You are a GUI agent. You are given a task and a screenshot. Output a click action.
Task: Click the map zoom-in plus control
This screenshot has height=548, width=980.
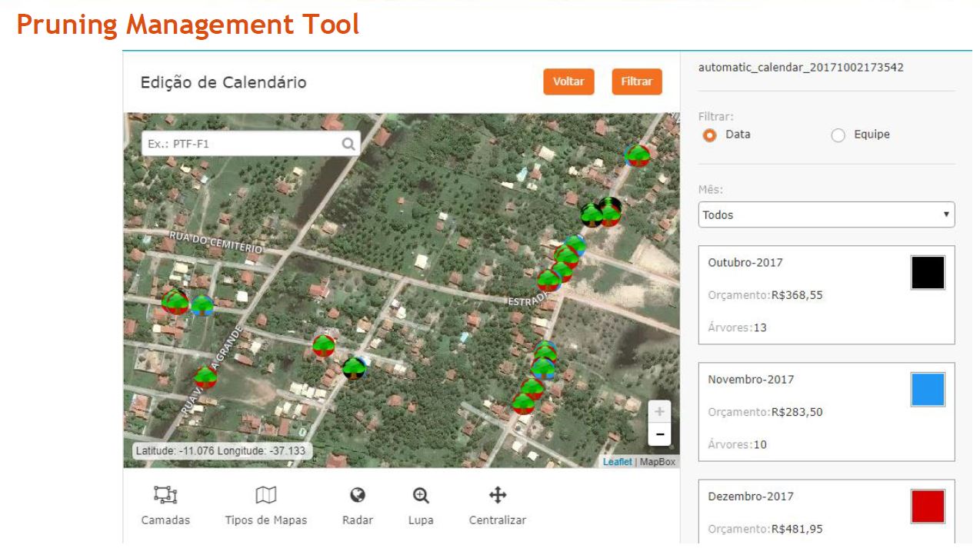tap(659, 411)
